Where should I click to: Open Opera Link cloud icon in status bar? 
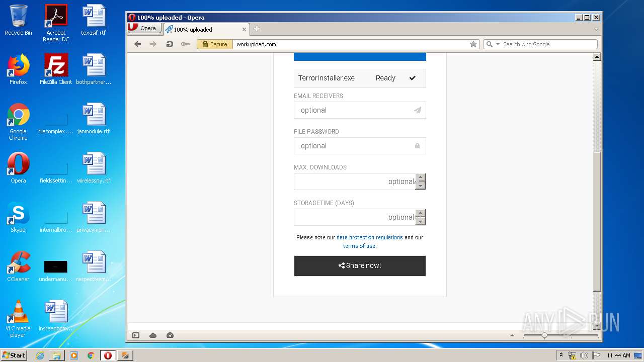pos(153,335)
